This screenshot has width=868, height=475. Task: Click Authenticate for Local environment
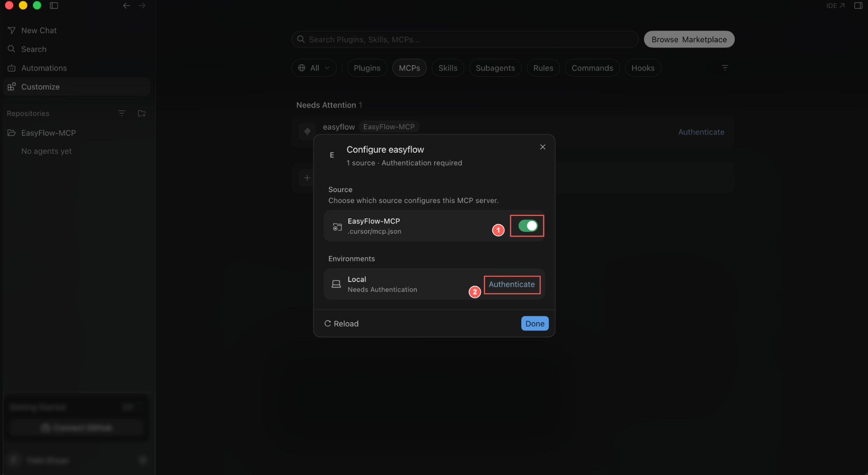point(512,284)
